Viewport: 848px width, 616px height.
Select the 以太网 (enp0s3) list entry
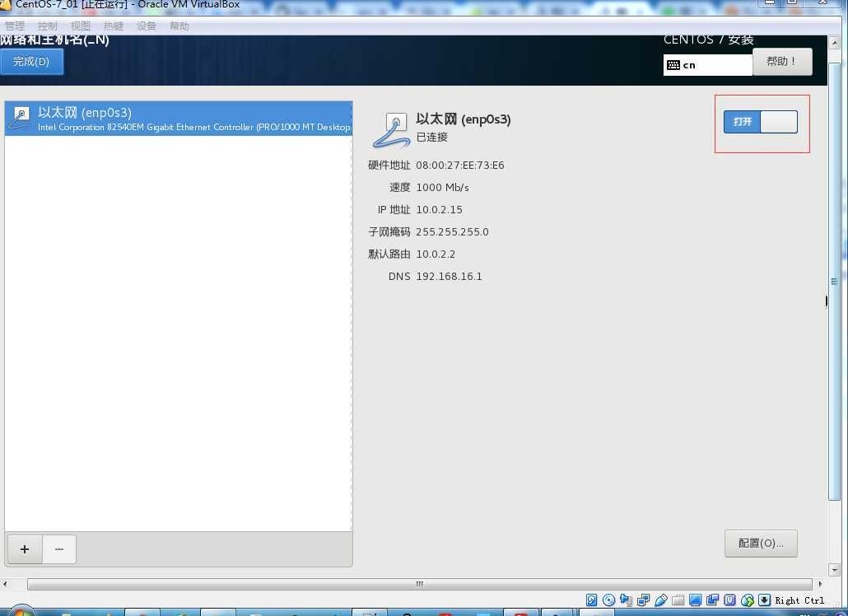pyautogui.click(x=179, y=119)
